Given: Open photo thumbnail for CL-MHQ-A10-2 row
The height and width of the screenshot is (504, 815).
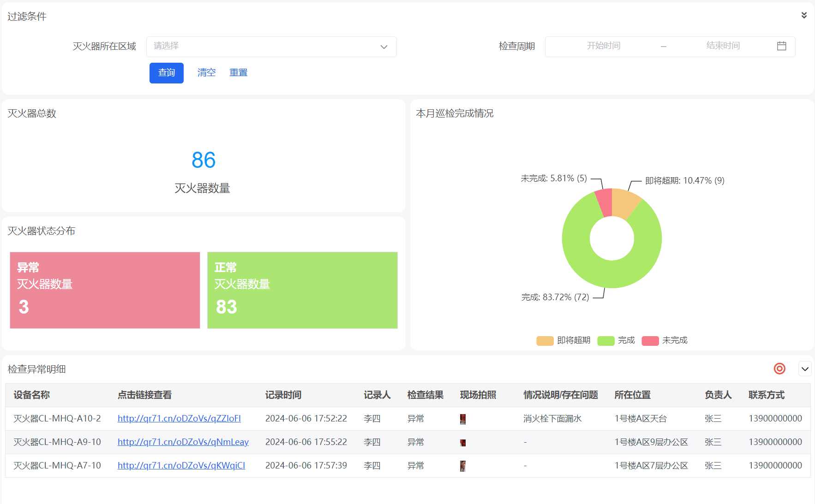Looking at the screenshot, I should tap(463, 419).
